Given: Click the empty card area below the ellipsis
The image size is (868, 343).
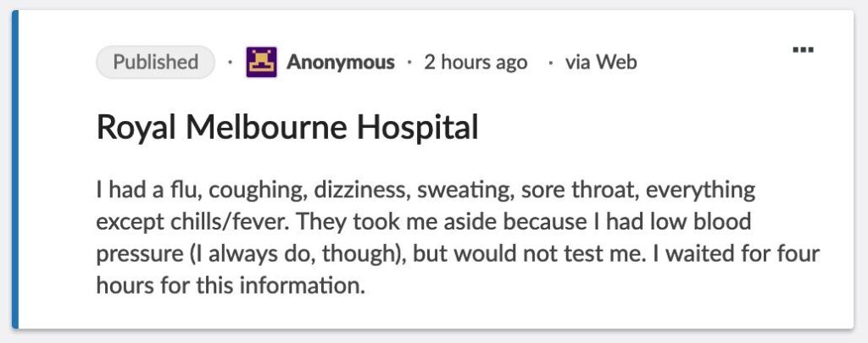Looking at the screenshot, I should pyautogui.click(x=802, y=127).
